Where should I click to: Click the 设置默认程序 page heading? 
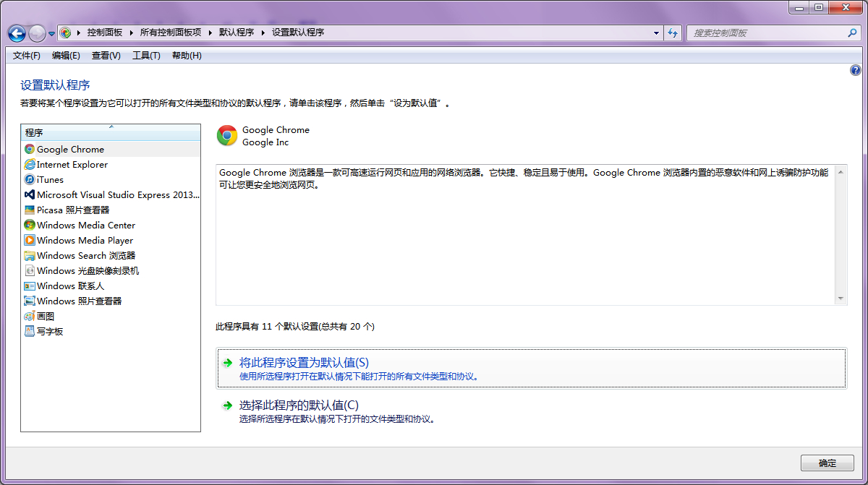(55, 85)
